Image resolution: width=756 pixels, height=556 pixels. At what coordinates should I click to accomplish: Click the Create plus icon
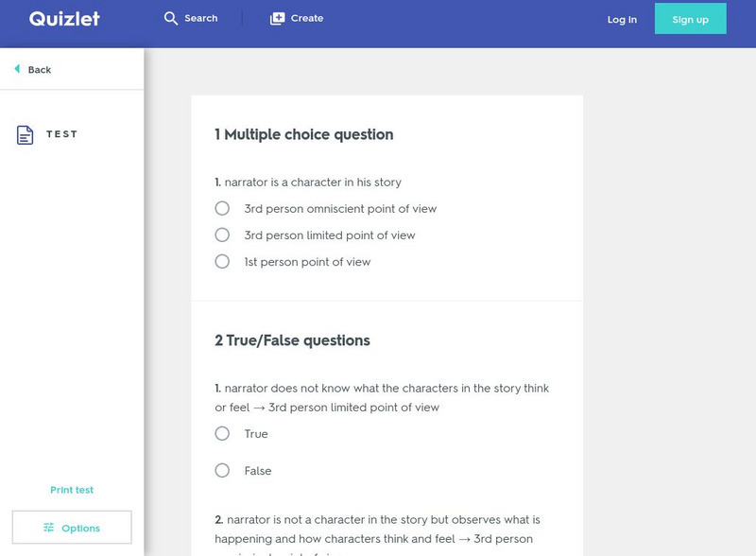(277, 18)
